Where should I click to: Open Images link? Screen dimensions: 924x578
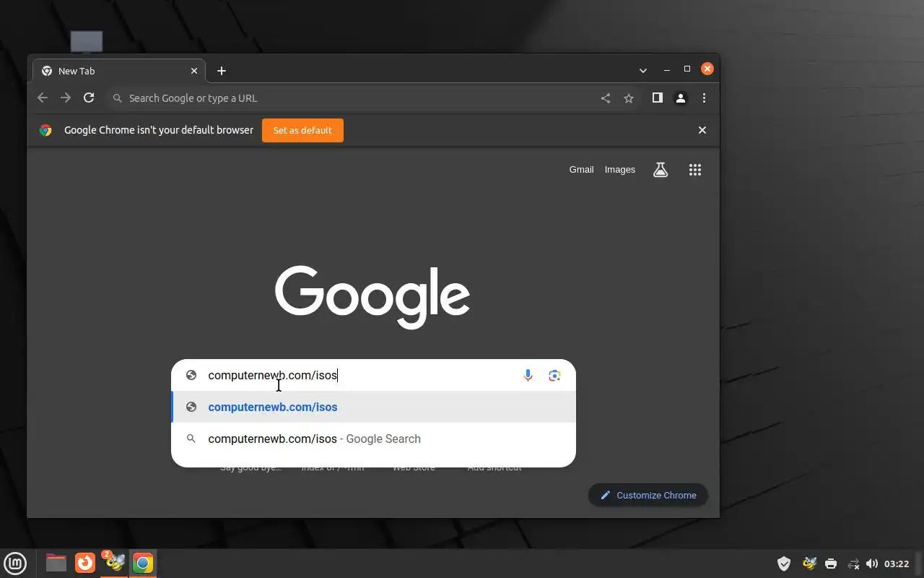pyautogui.click(x=620, y=170)
